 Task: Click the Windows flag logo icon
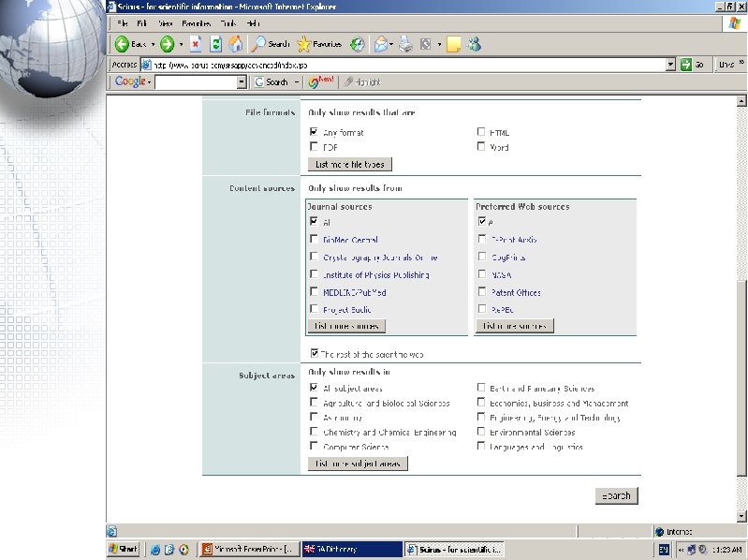[735, 23]
